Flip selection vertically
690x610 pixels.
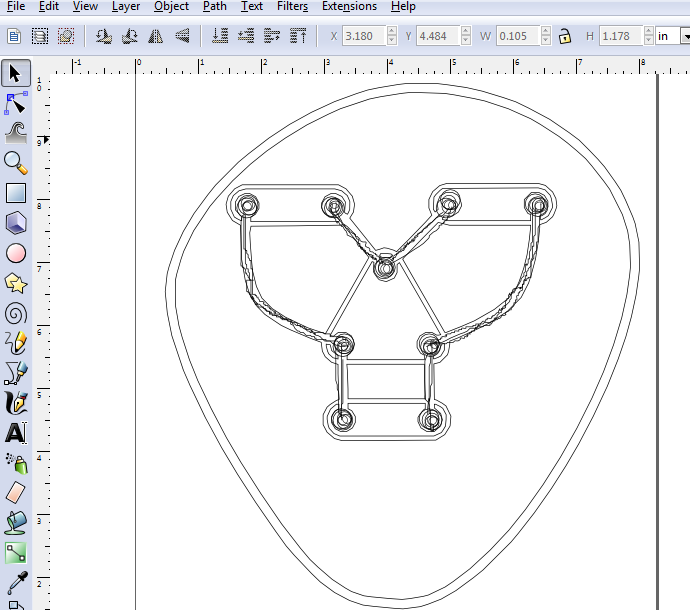pos(182,36)
